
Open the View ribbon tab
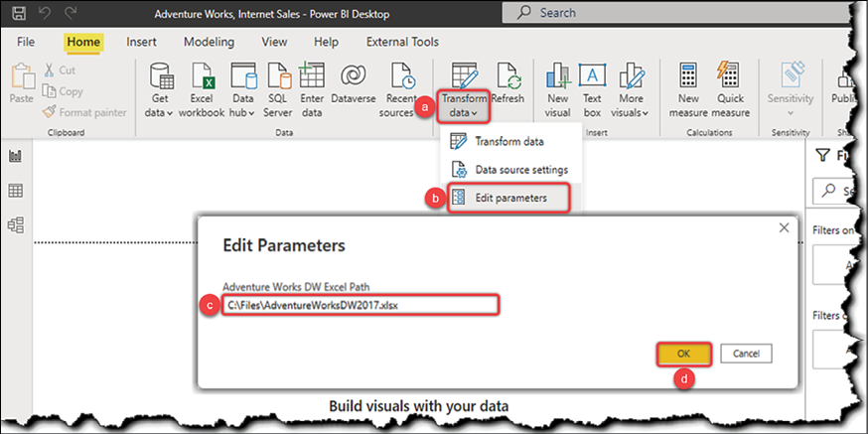coord(274,42)
